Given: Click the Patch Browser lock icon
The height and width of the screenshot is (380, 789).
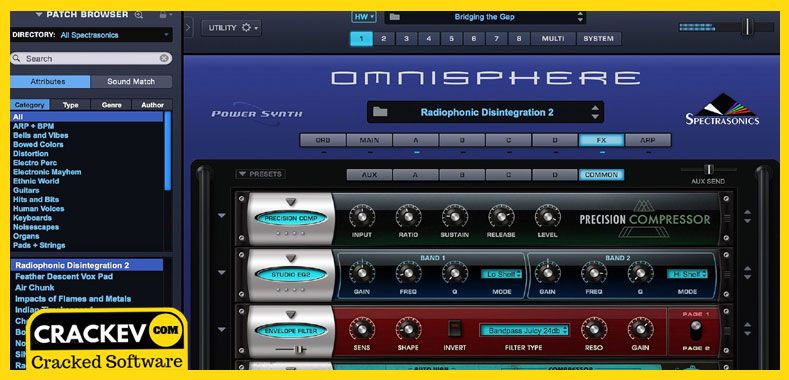Looking at the screenshot, I should (x=163, y=15).
